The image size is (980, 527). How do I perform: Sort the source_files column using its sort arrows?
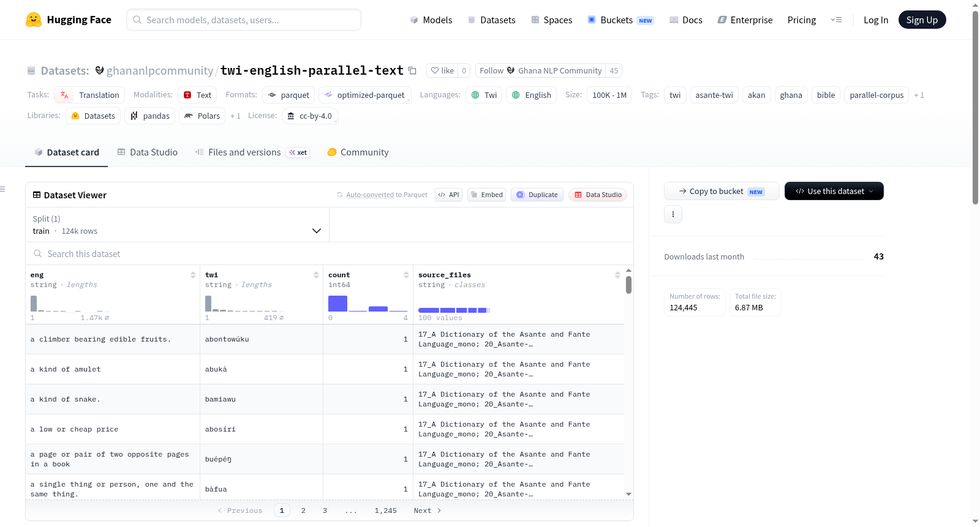(617, 275)
